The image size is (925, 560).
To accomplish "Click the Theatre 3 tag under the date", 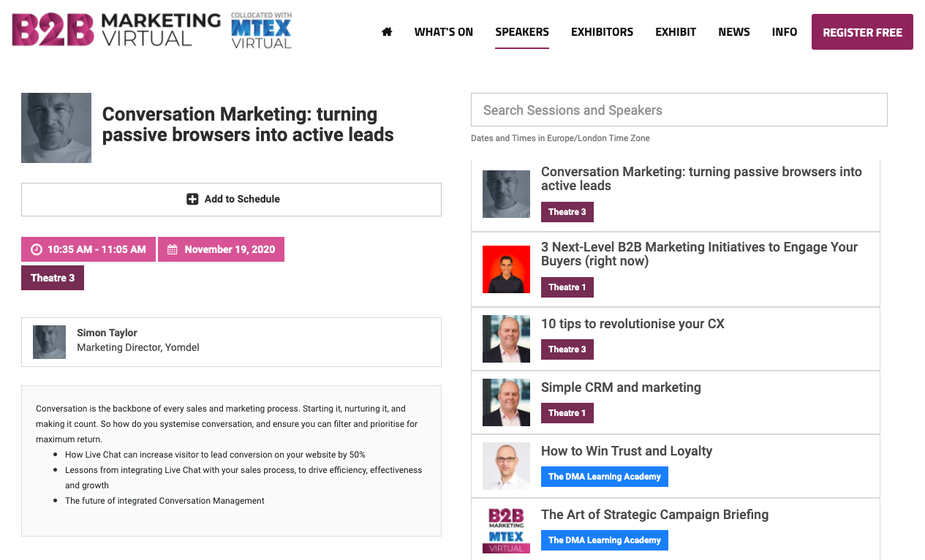I will (x=53, y=278).
